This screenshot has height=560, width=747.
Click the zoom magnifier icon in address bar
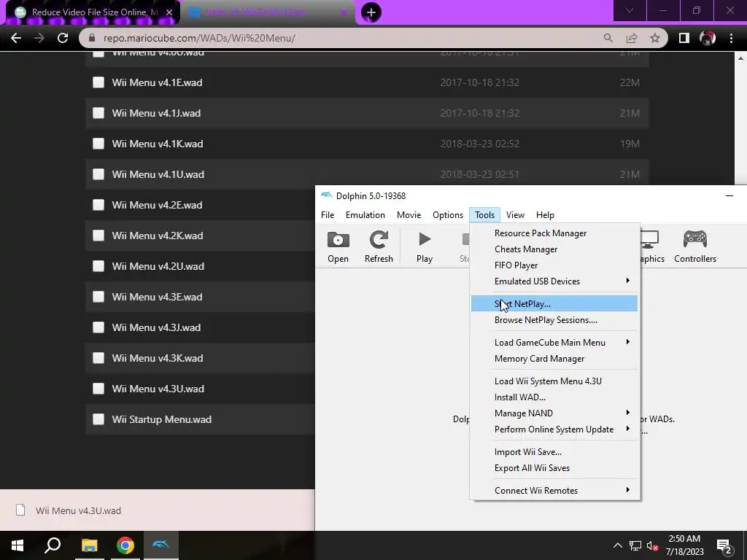point(608,38)
